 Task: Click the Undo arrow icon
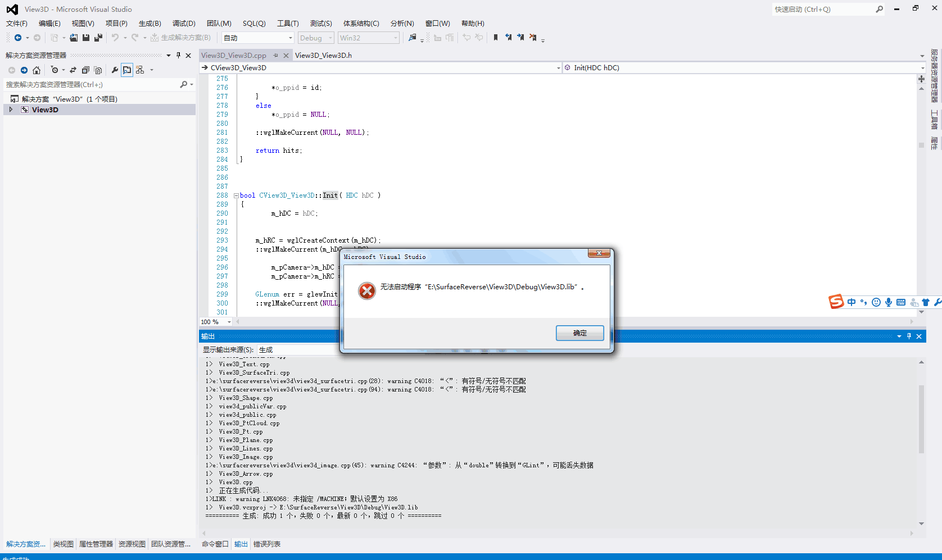tap(115, 38)
